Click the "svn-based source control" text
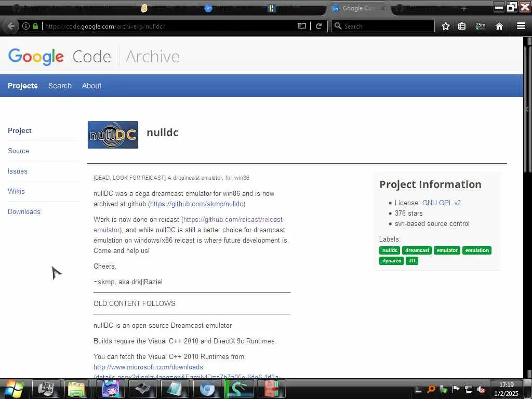Screen dimensions: 532x399 [x=432, y=224]
